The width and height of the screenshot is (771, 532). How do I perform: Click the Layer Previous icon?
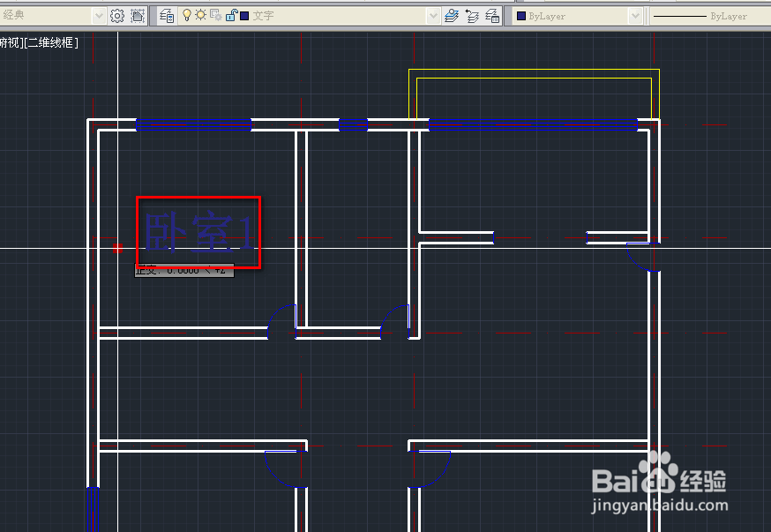tap(472, 16)
